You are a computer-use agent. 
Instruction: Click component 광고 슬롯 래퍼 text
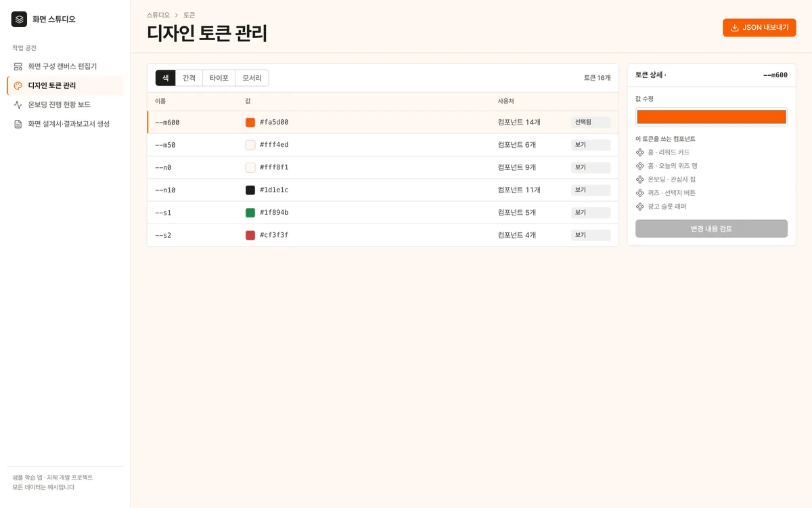667,207
